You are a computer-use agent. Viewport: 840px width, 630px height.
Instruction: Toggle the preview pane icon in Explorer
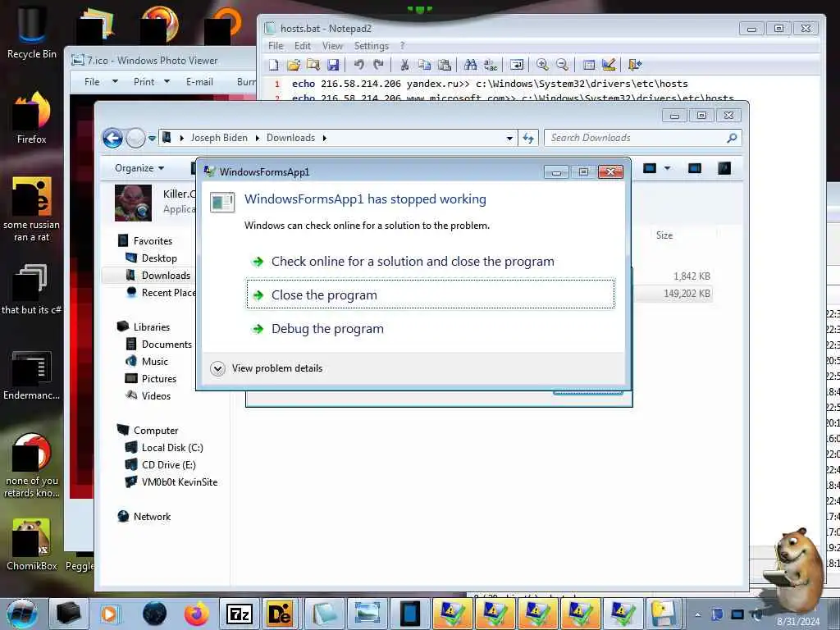695,168
